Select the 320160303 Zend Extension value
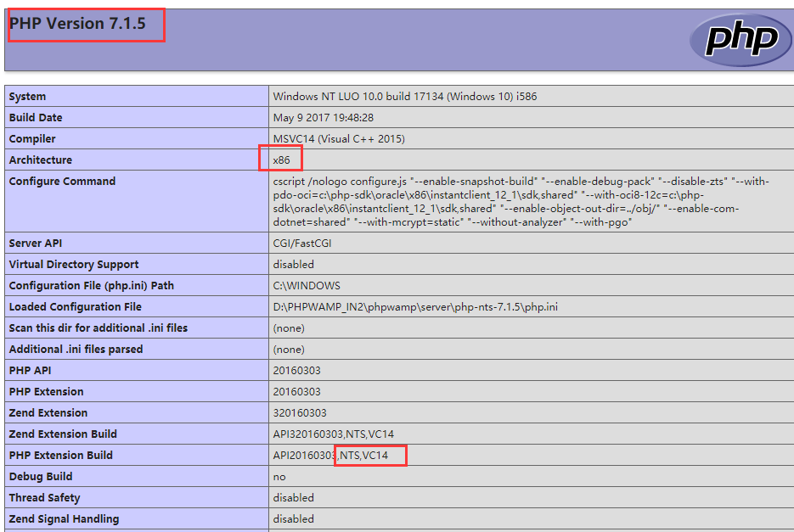The image size is (794, 532). coord(300,413)
